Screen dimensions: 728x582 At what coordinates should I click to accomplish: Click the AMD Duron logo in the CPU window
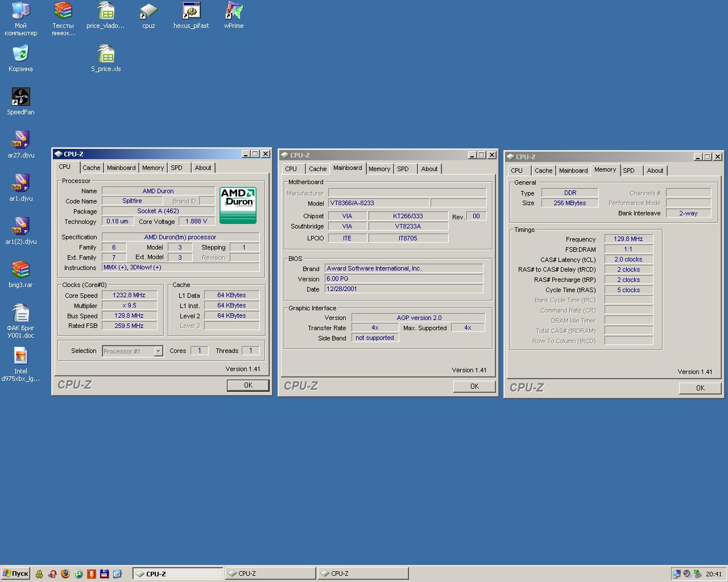pos(238,205)
